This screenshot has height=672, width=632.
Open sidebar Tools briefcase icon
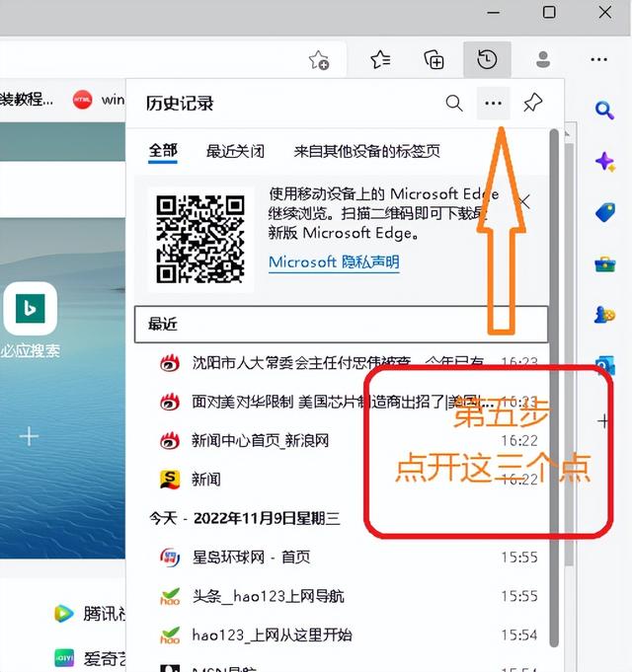coord(605,263)
